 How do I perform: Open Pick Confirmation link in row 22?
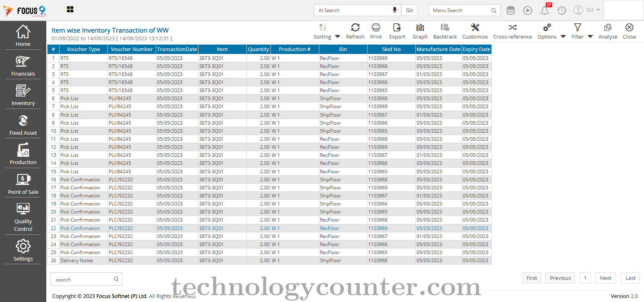[80, 228]
